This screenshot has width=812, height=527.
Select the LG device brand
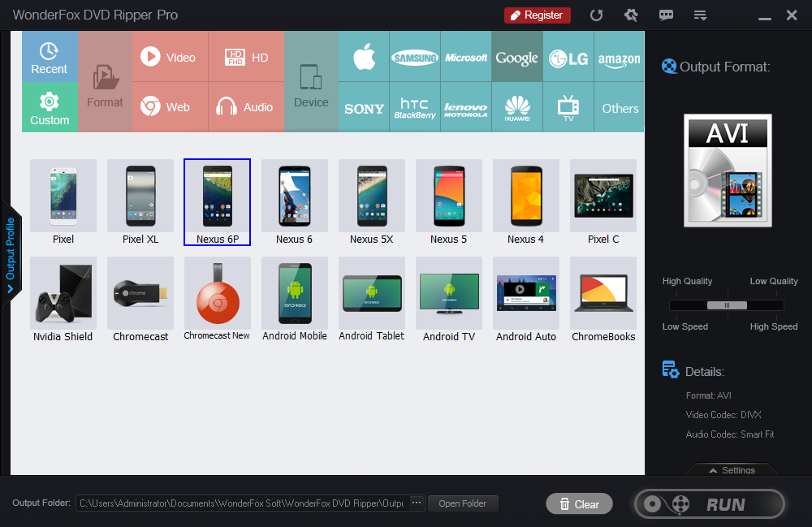tap(568, 56)
